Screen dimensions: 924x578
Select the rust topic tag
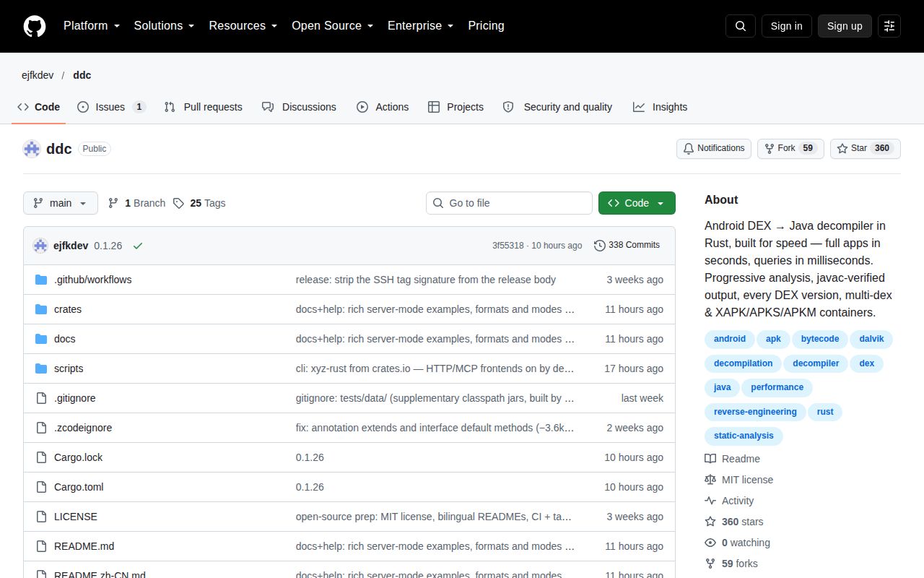click(825, 412)
